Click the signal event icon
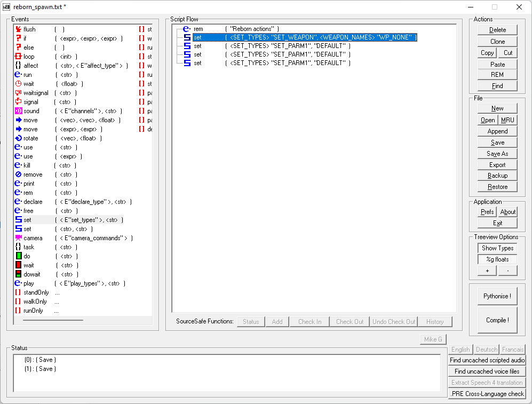The image size is (532, 404). coord(18,102)
